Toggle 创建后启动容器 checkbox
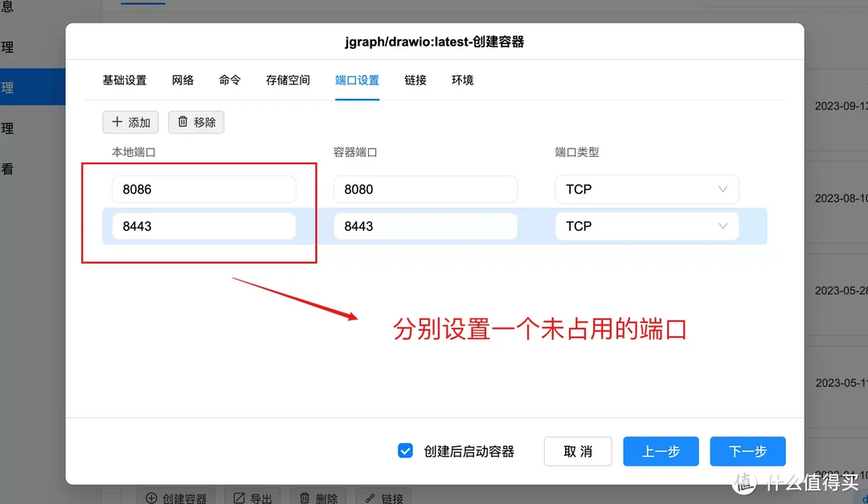Viewport: 868px width, 504px height. click(x=405, y=451)
